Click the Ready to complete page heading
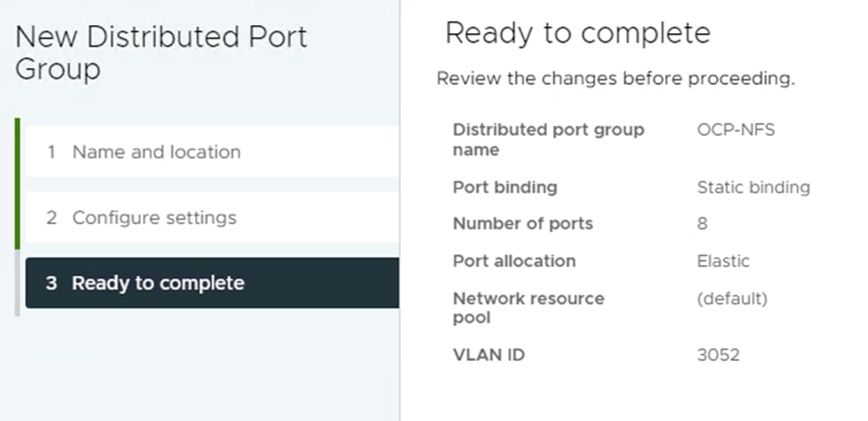The height and width of the screenshot is (421, 868). pos(578,33)
